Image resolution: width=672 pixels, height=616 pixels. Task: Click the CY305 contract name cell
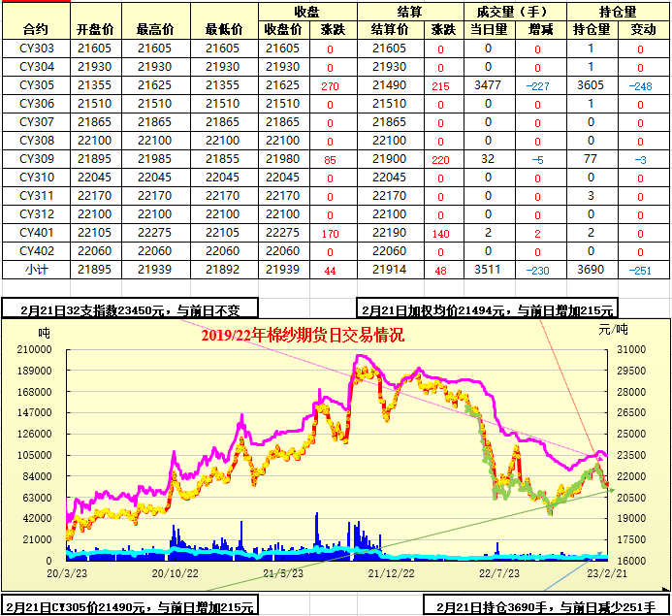tap(35, 85)
